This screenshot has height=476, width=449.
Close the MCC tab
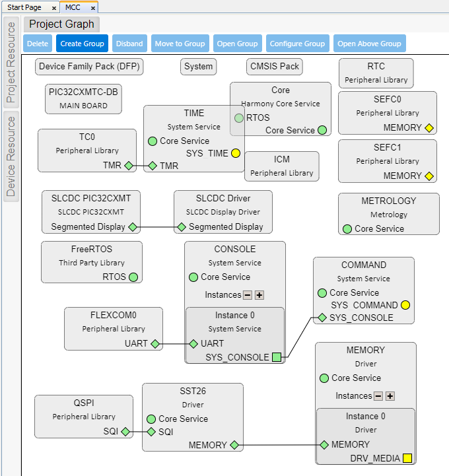pyautogui.click(x=93, y=8)
